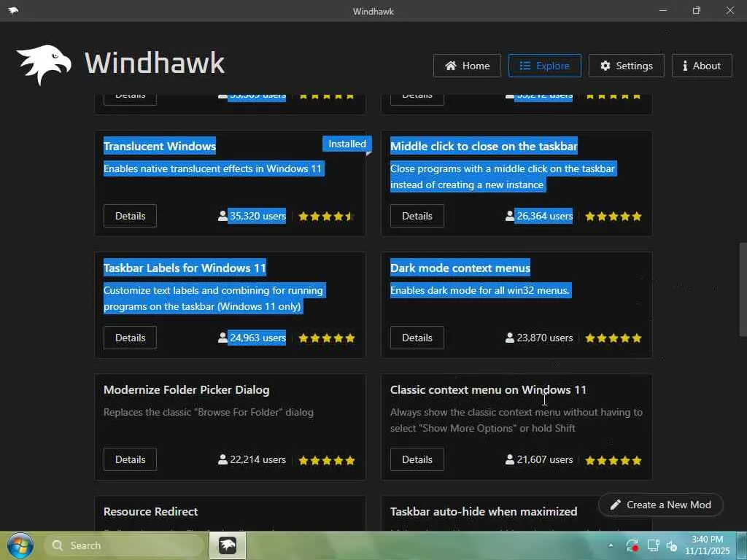Switch to the Explore tab
The width and height of the screenshot is (747, 560).
(x=544, y=66)
